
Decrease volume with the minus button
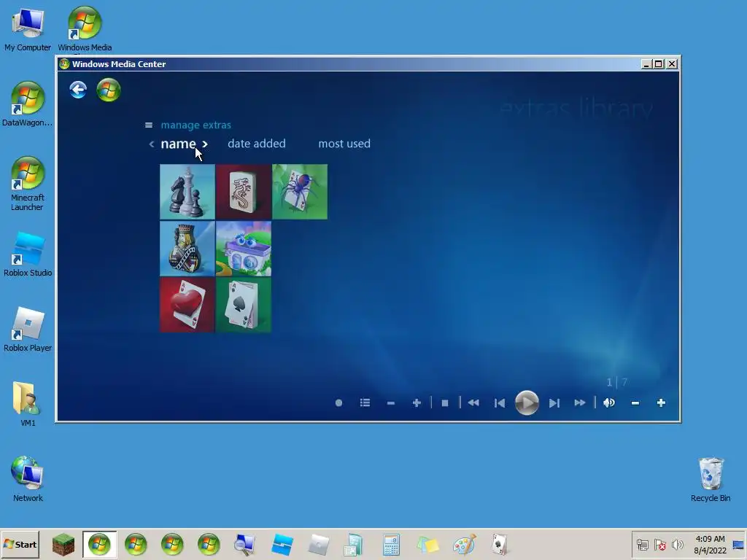[x=635, y=403]
